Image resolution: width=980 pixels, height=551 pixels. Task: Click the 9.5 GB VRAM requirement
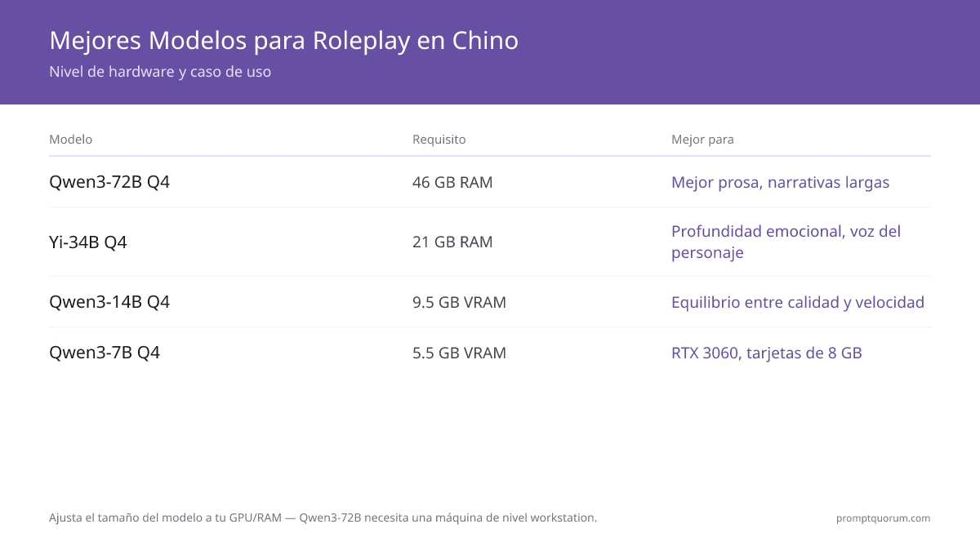click(x=459, y=302)
